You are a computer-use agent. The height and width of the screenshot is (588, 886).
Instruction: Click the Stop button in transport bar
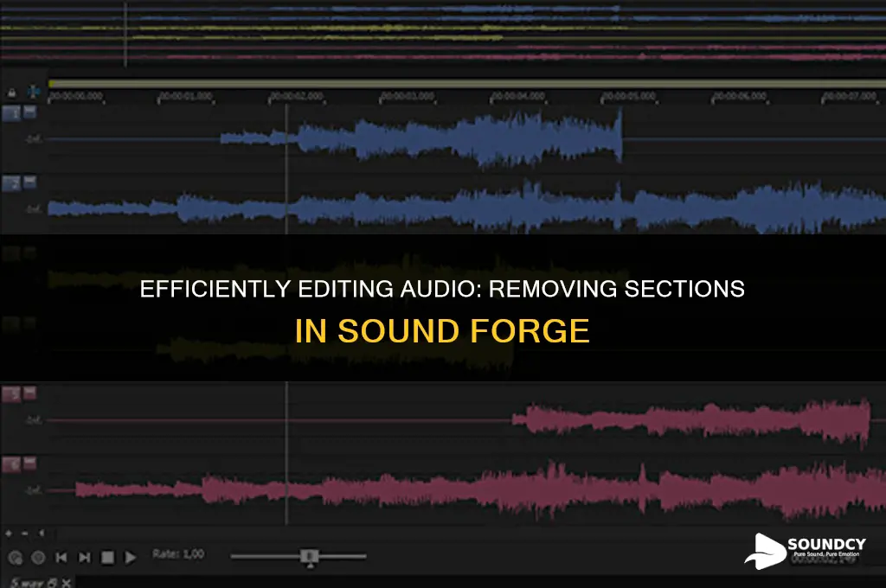pyautogui.click(x=107, y=558)
